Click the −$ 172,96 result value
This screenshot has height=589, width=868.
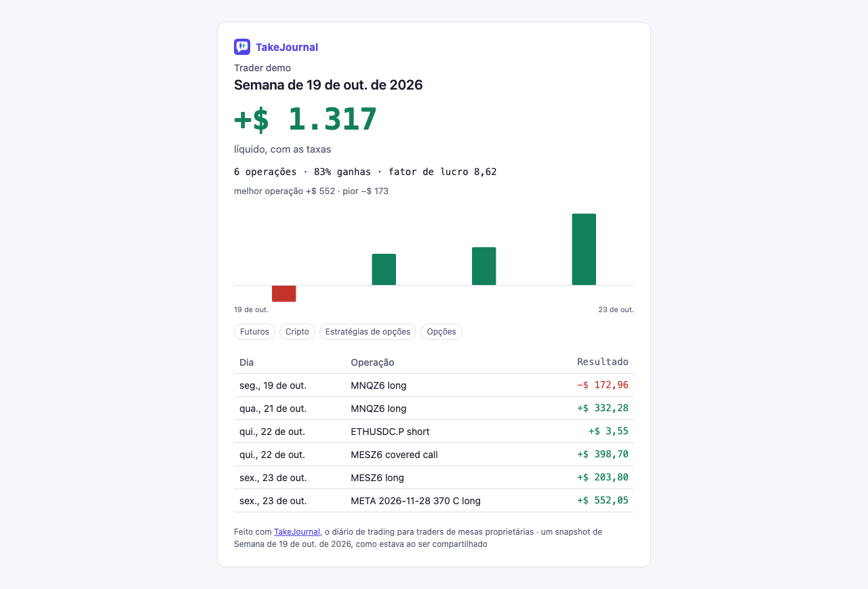pyautogui.click(x=603, y=385)
